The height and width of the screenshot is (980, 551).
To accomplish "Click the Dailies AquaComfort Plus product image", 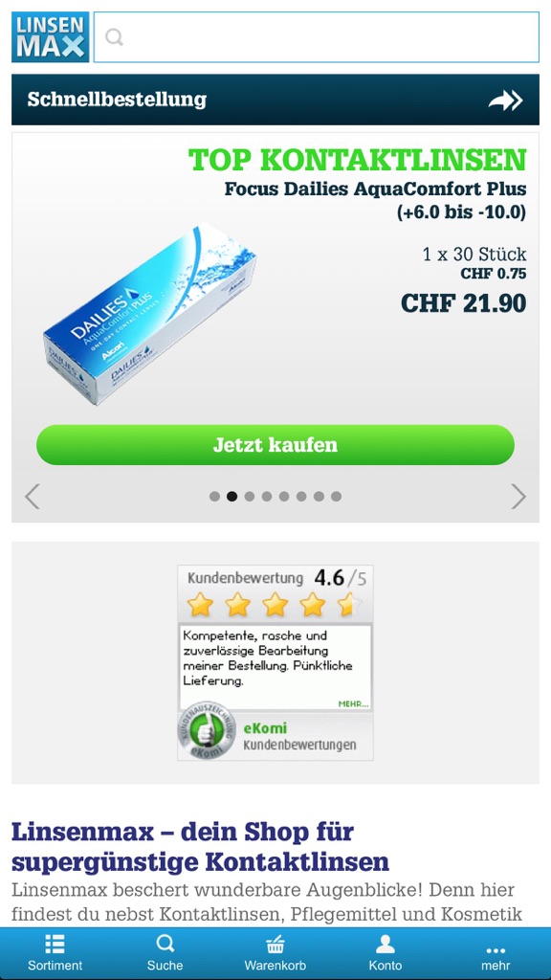I will pos(150,314).
